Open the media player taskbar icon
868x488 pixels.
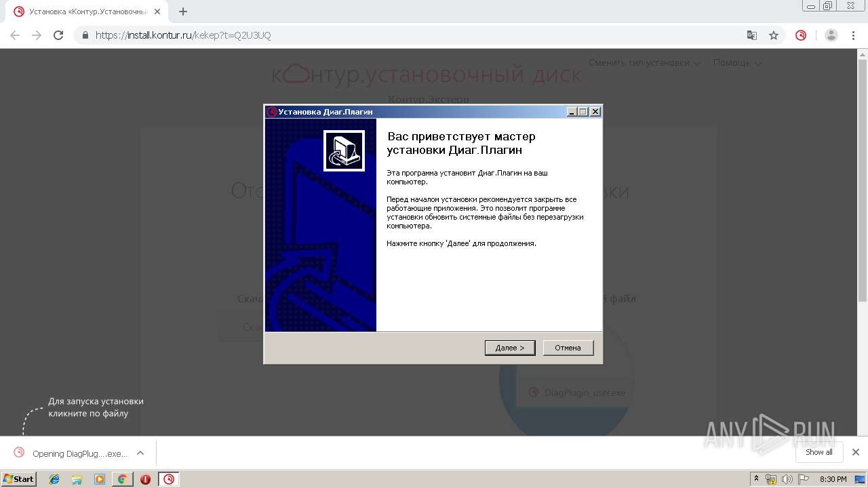click(x=100, y=479)
